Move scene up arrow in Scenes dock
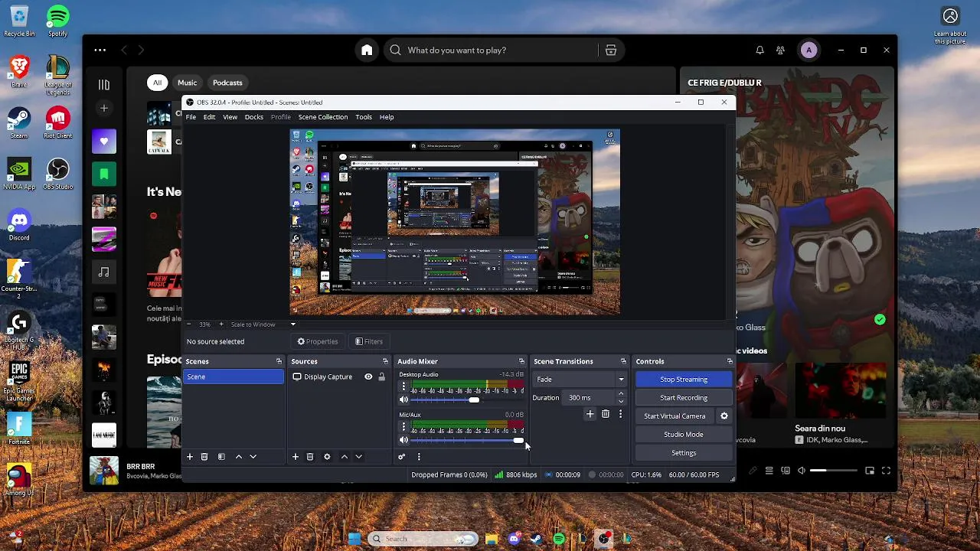Screen dimensions: 980x551 239,457
